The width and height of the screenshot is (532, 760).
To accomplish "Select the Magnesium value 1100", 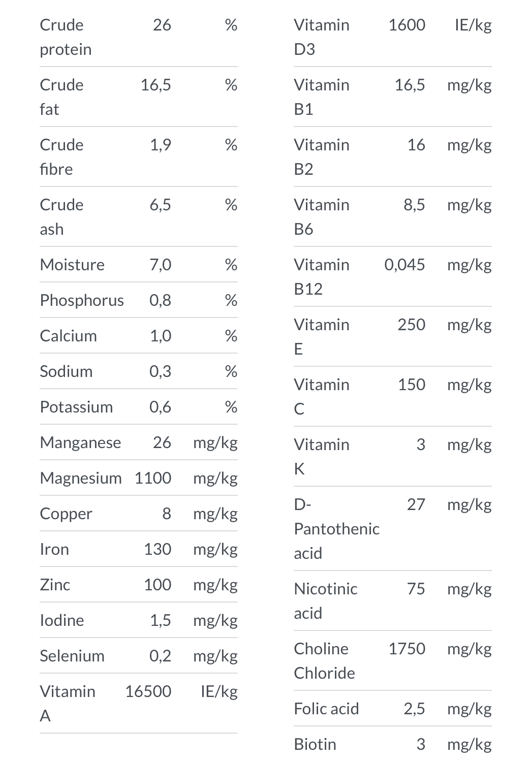I will pyautogui.click(x=153, y=478).
